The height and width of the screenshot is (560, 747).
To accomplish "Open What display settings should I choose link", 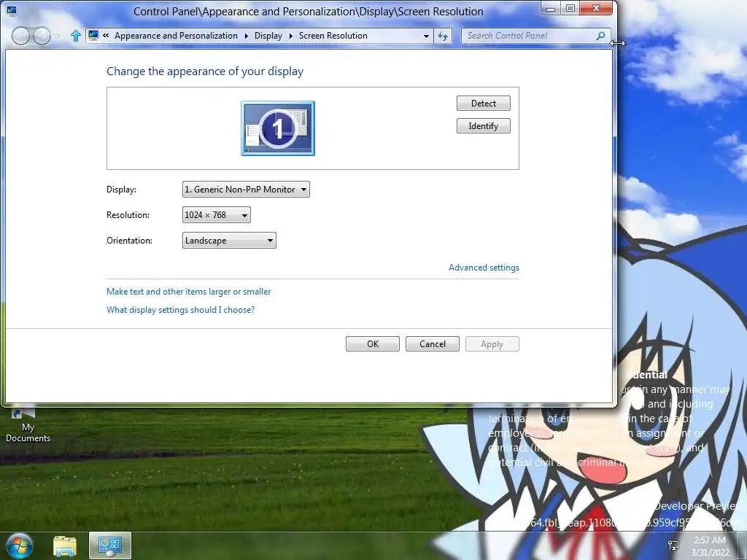I will tap(181, 310).
